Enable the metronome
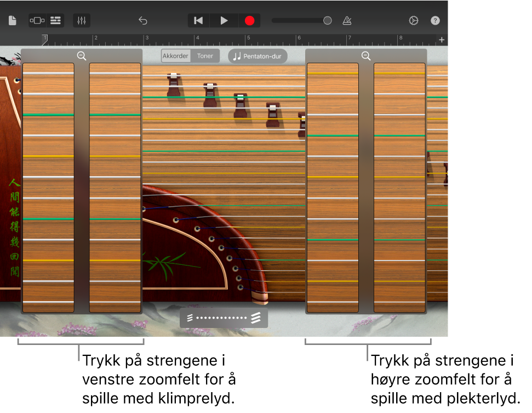Viewport: 532px width, 413px height. [x=347, y=20]
